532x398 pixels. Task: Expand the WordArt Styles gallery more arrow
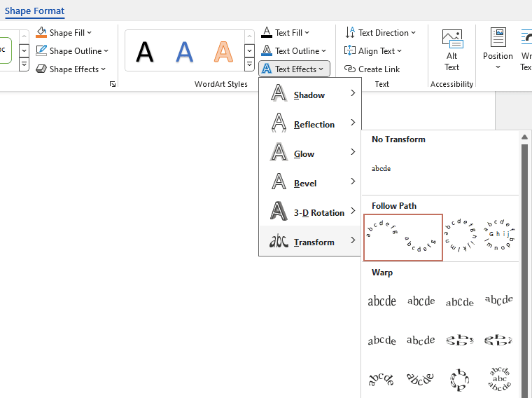(249, 64)
